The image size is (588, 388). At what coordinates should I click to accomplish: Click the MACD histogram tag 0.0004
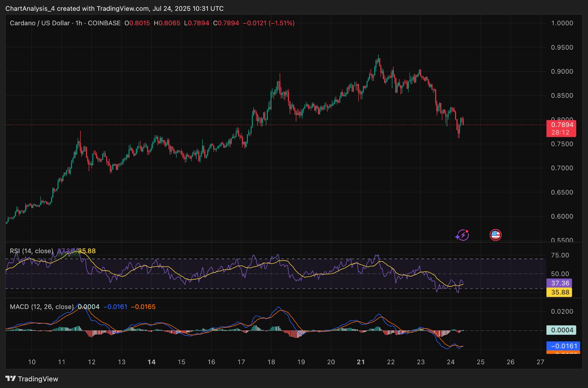562,330
